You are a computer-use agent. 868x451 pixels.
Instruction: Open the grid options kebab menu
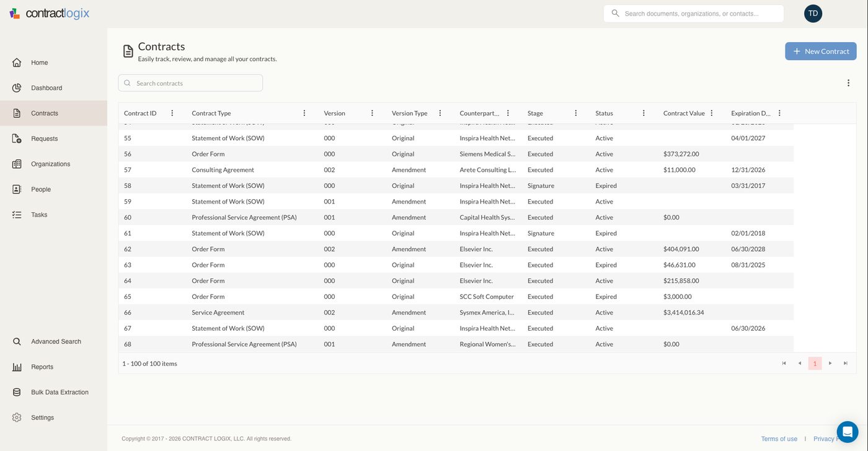tap(849, 83)
